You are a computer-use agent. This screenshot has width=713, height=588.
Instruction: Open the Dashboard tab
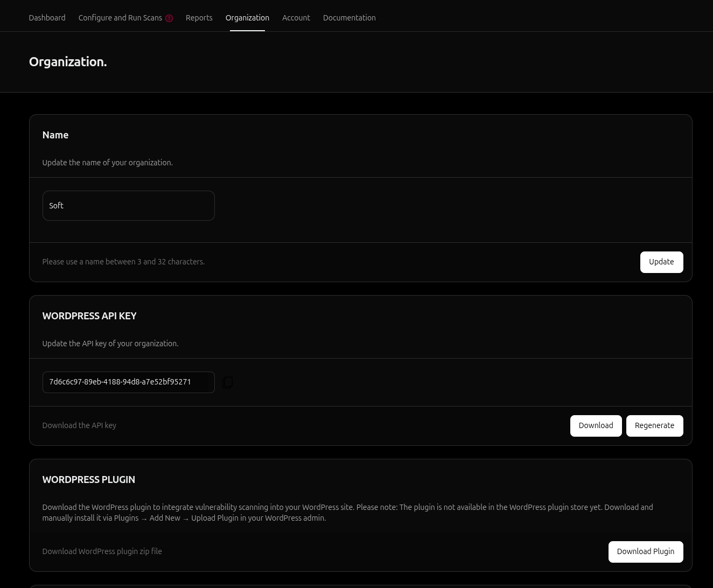tap(47, 18)
